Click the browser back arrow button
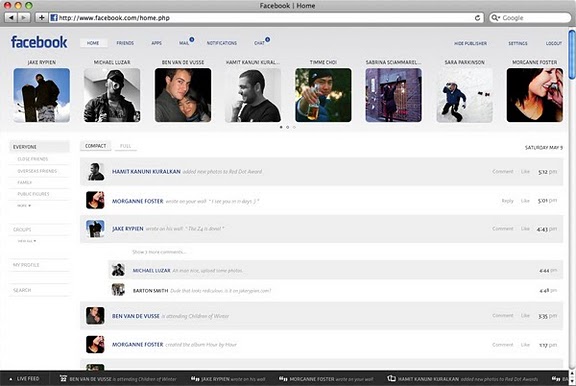576x386 pixels. [11, 18]
